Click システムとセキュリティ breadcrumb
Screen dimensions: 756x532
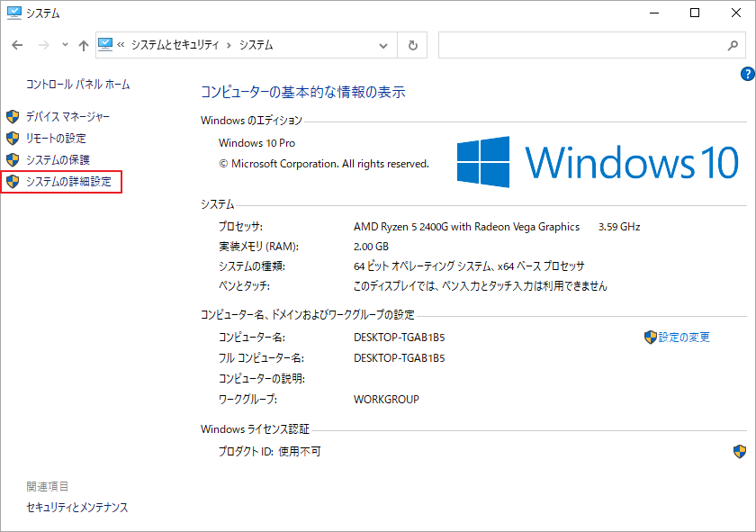tap(175, 45)
